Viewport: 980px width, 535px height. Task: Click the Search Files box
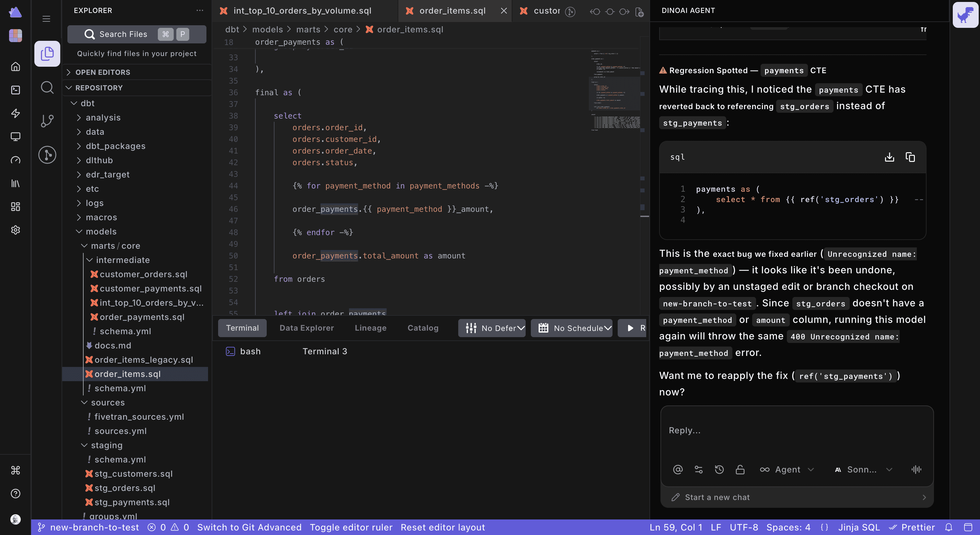tap(137, 34)
